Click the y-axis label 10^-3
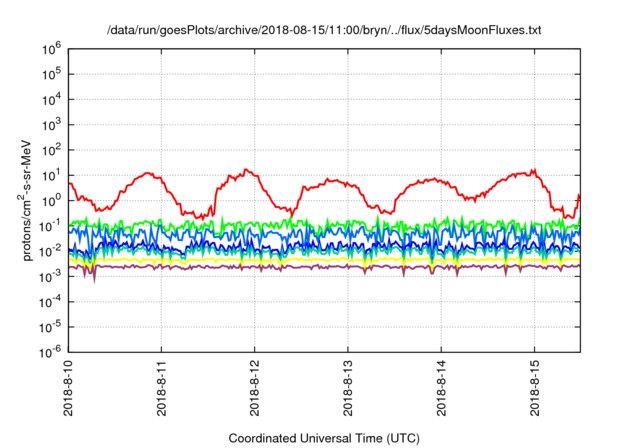Viewport: 640px width, 448px height. (50, 277)
